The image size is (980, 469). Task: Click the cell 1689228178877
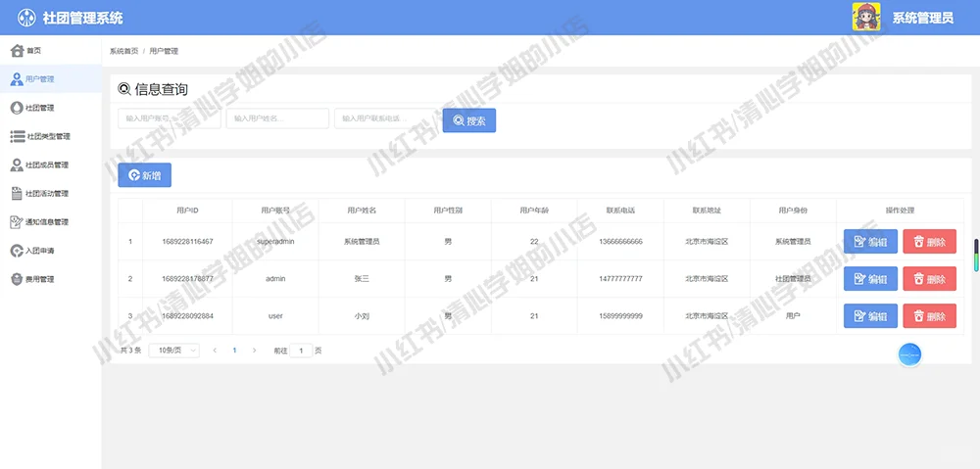coord(187,278)
